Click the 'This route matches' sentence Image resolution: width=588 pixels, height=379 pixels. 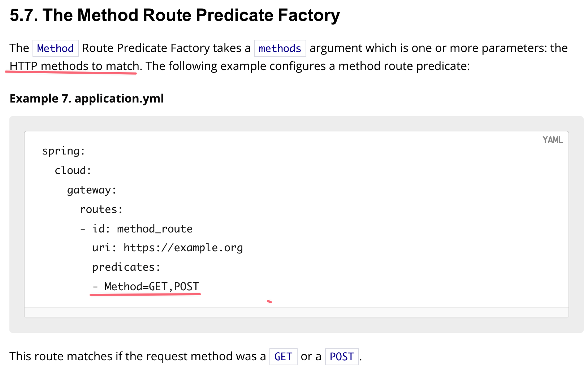pyautogui.click(x=137, y=357)
